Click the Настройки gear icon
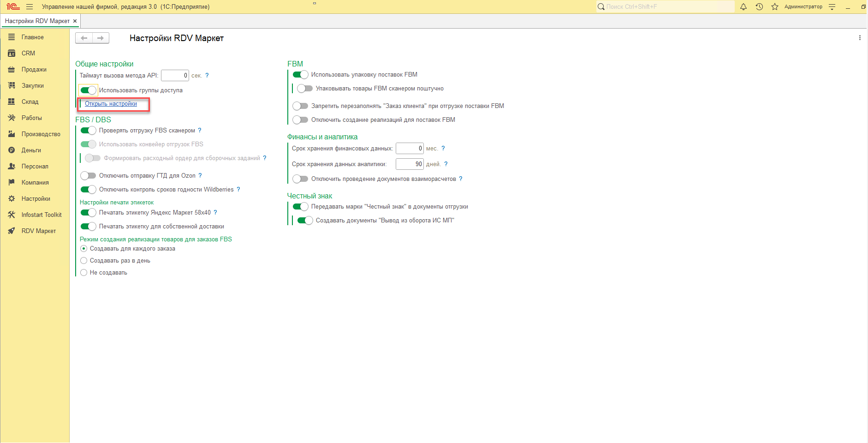 pyautogui.click(x=12, y=198)
